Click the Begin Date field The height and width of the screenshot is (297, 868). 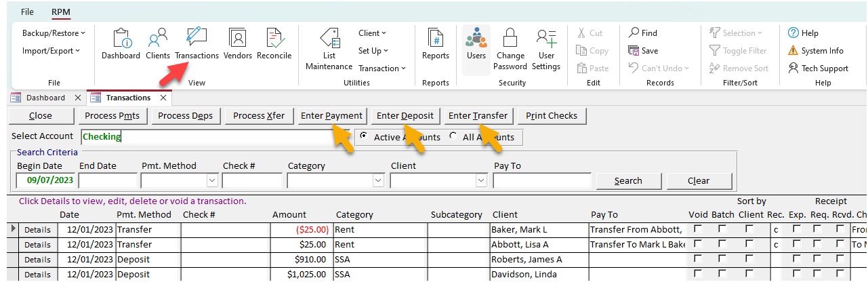click(46, 181)
